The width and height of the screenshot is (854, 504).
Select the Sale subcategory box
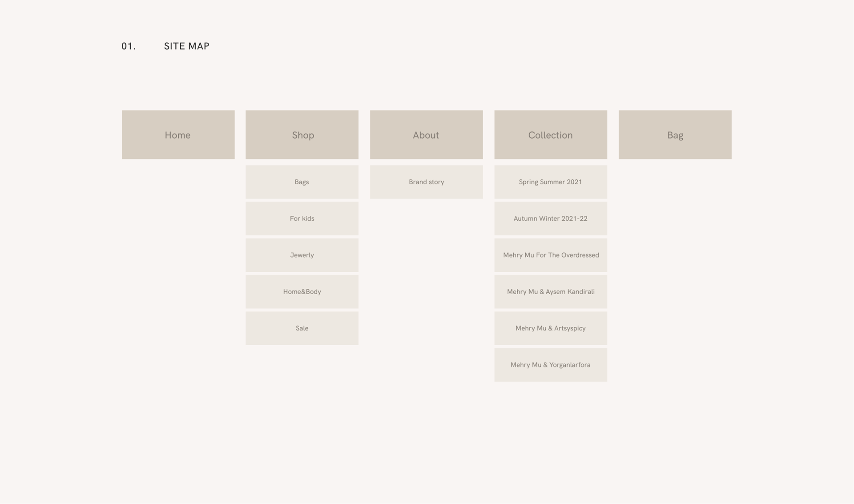302,328
